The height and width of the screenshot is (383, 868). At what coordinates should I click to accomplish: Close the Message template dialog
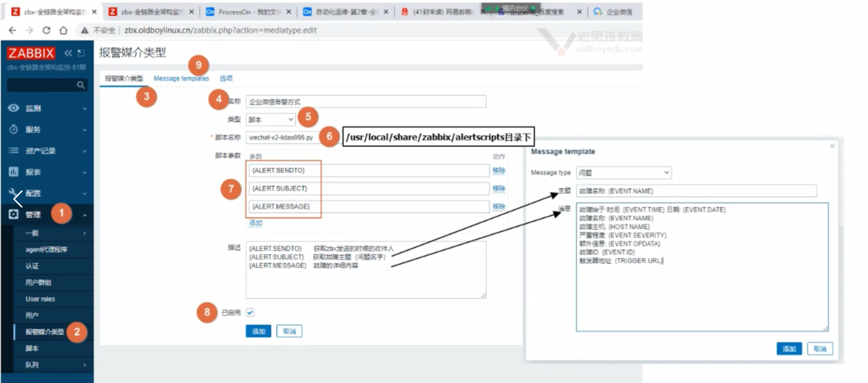pyautogui.click(x=832, y=146)
